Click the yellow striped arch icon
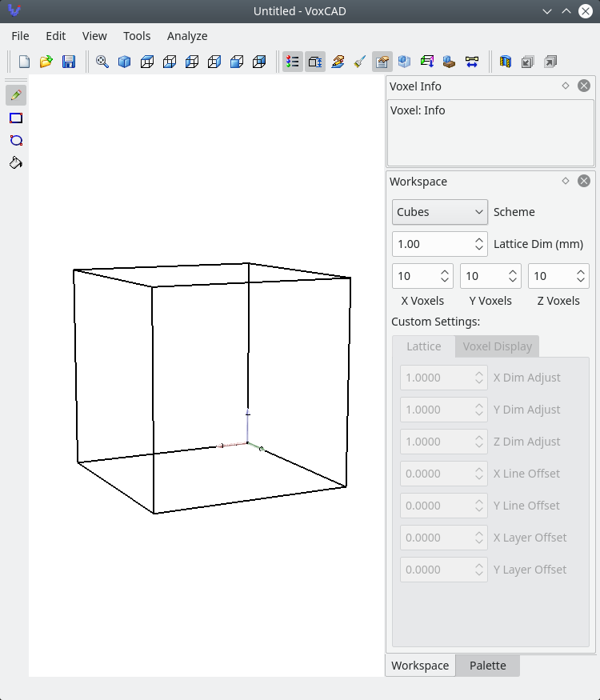Viewport: 600px width, 700px height. (506, 62)
